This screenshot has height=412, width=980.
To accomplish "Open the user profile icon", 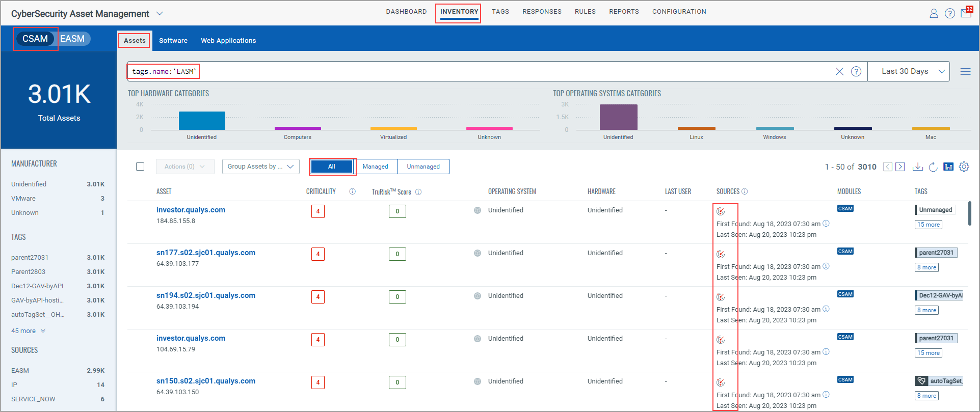I will coord(934,14).
